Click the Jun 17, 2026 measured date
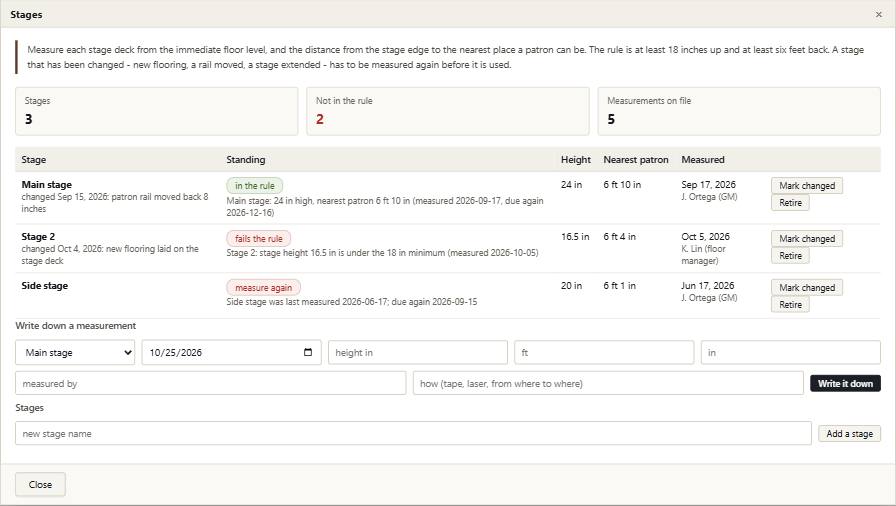The image size is (896, 506). 707,286
